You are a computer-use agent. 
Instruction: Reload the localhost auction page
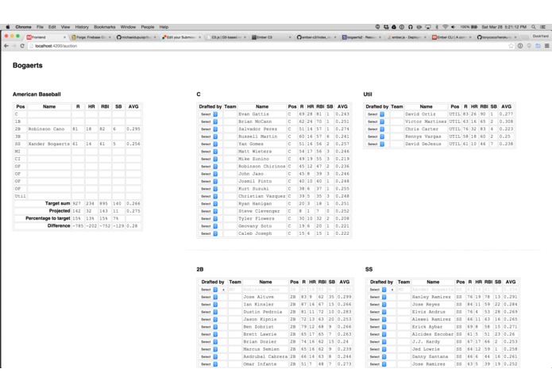click(x=22, y=46)
